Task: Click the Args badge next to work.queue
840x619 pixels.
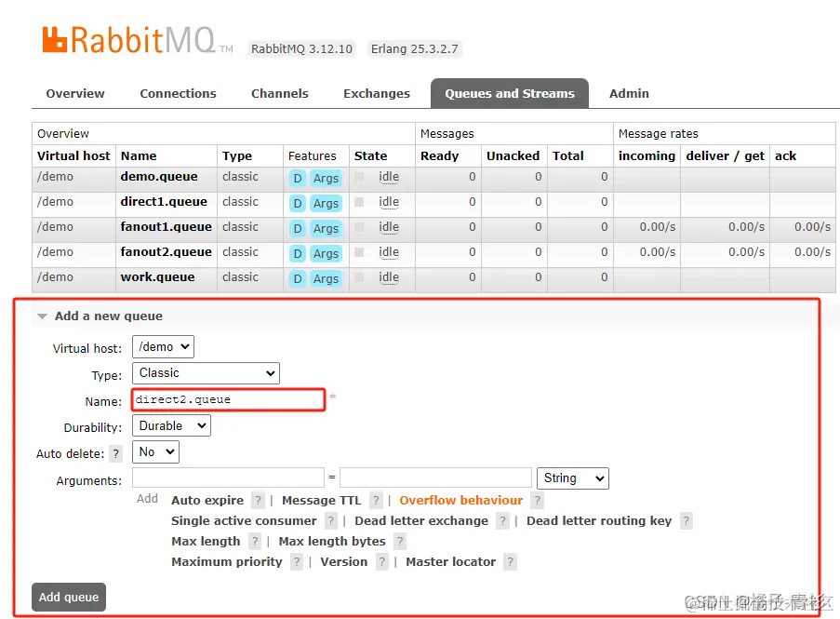Action: (x=326, y=277)
